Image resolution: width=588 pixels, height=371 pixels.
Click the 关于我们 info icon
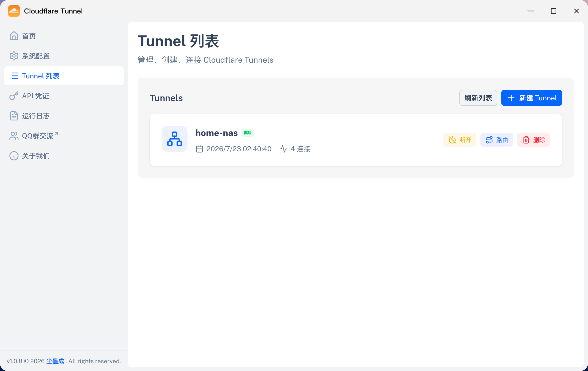pyautogui.click(x=14, y=156)
